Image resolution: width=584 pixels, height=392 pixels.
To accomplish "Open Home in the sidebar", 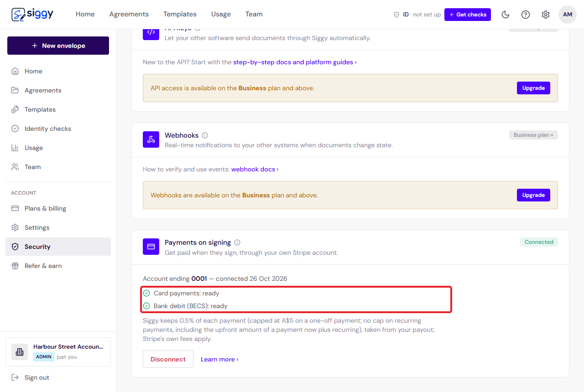I will coord(58,71).
